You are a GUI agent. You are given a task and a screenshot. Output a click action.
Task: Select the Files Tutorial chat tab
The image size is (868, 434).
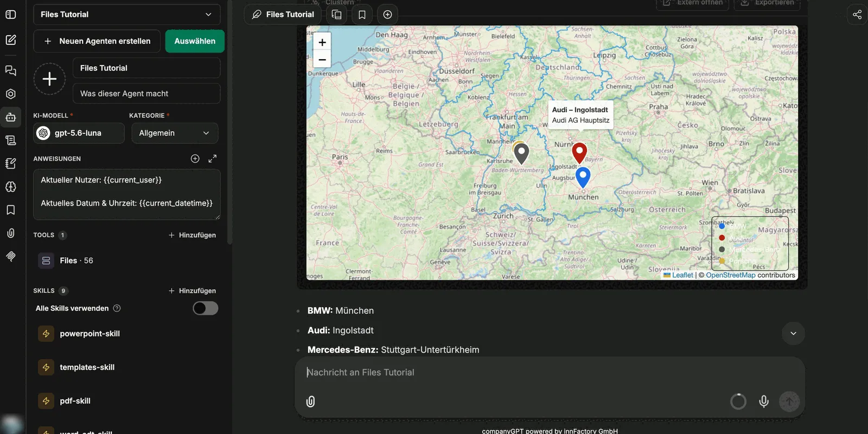[283, 15]
